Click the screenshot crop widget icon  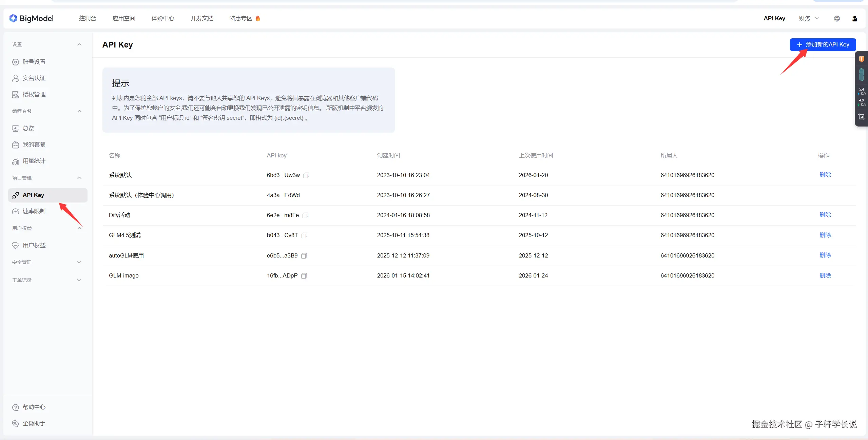coord(861,117)
